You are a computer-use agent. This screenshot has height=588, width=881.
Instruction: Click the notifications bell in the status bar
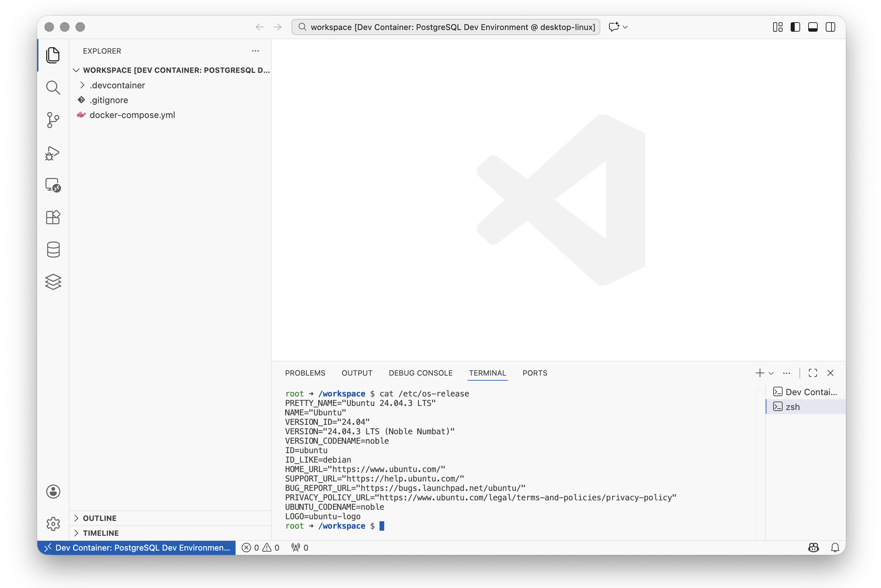click(x=834, y=548)
